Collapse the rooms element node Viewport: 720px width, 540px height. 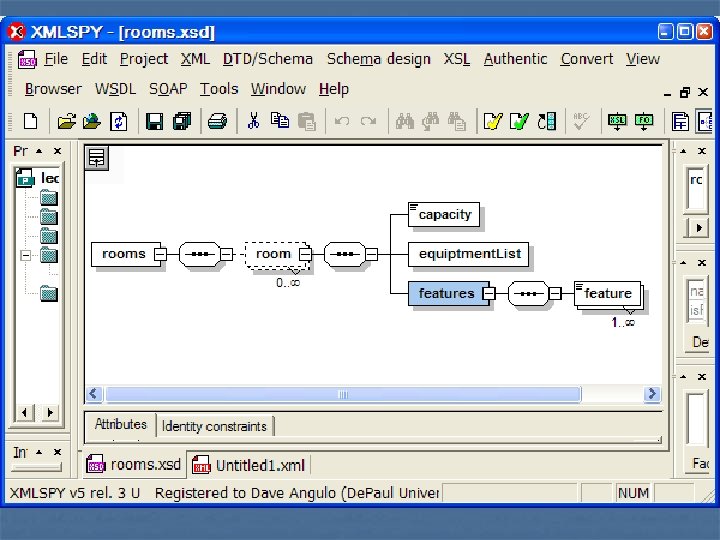pos(160,254)
